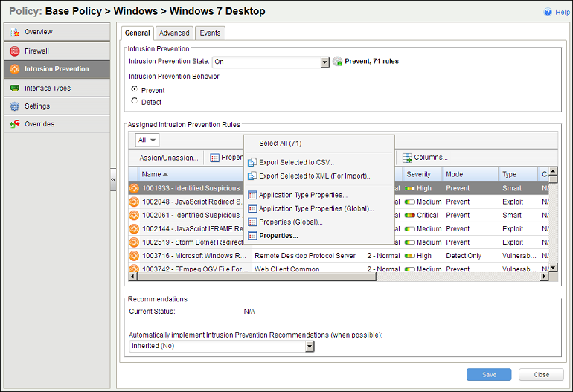Image resolution: width=573 pixels, height=392 pixels.
Task: Select the Detect radio button
Action: [135, 101]
